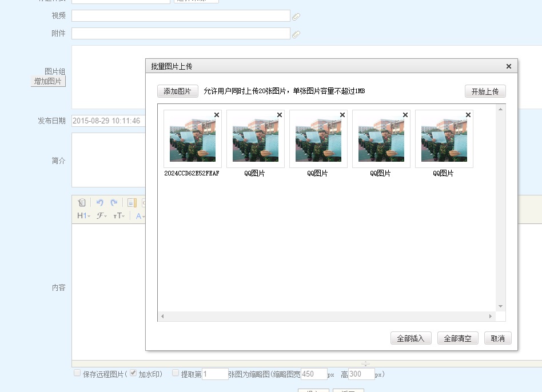Remove the 2024CCD62E52FEAF image with its X
The width and height of the screenshot is (542, 392).
(x=217, y=115)
